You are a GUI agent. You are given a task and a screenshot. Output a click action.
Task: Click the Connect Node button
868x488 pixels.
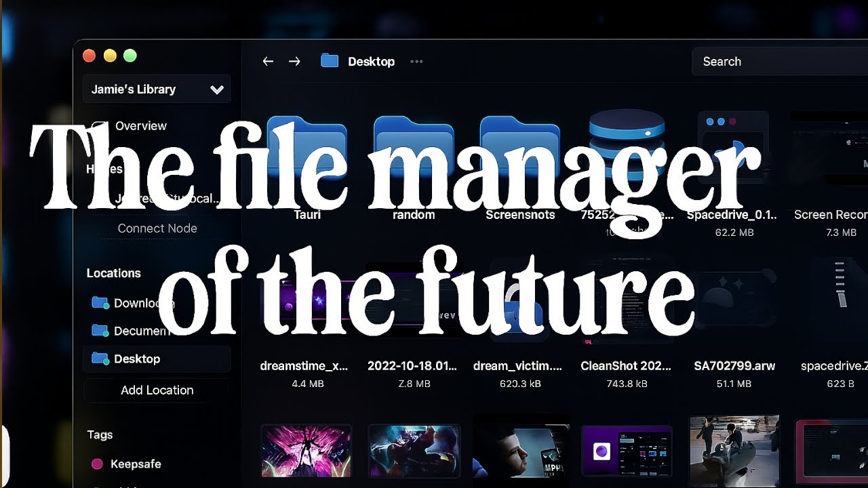point(157,228)
